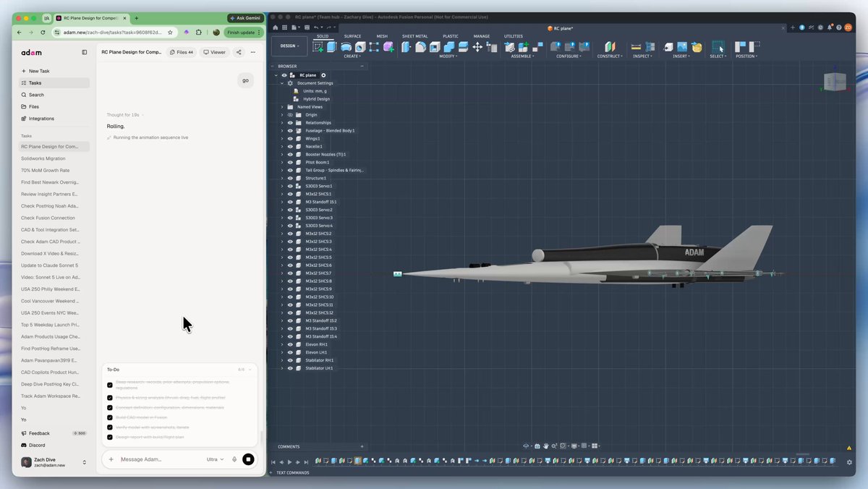Open the Measure tool under Inspect
This screenshot has height=489, width=868.
click(x=637, y=46)
